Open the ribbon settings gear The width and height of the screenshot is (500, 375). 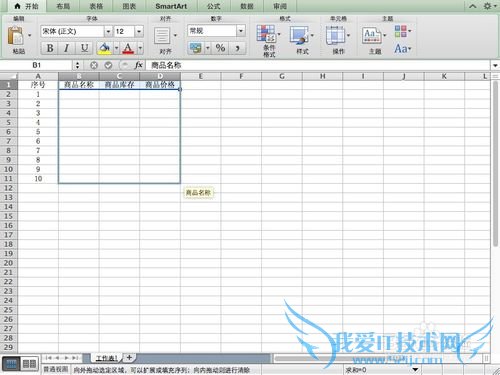click(487, 6)
